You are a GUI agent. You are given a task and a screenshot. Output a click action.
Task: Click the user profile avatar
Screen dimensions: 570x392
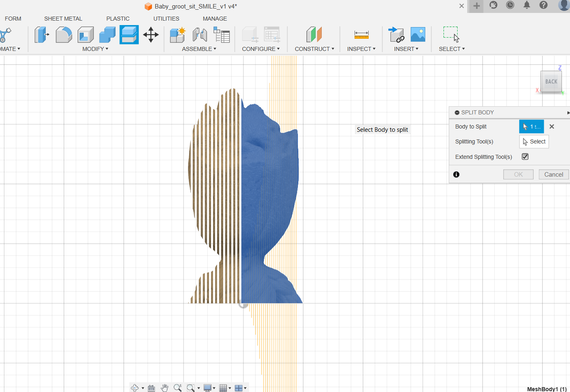click(x=564, y=5)
